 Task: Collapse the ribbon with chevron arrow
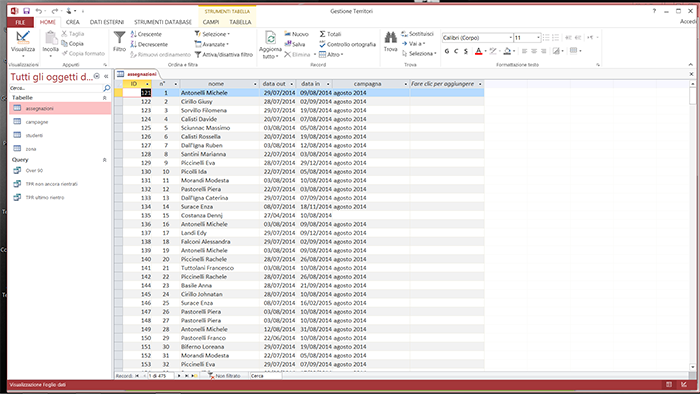[691, 65]
